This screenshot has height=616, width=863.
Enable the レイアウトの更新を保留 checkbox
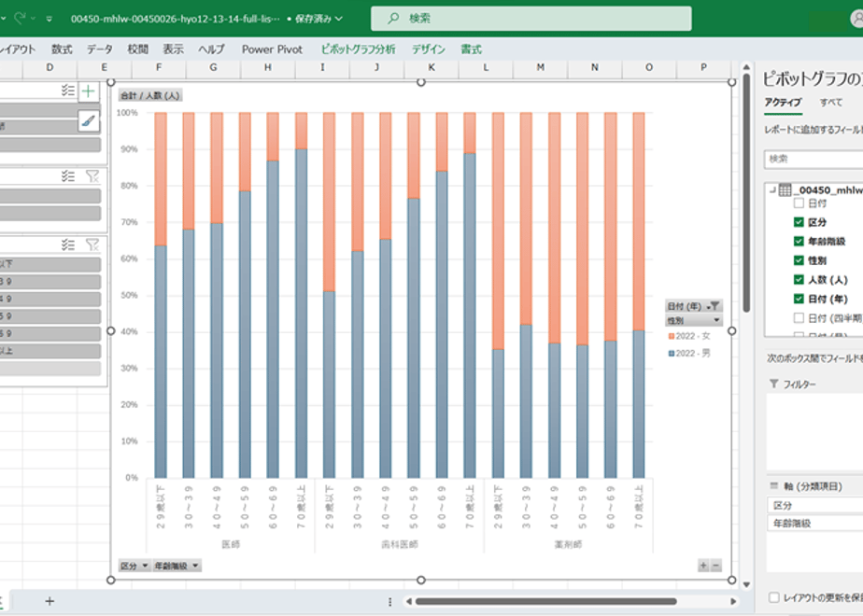pyautogui.click(x=774, y=597)
